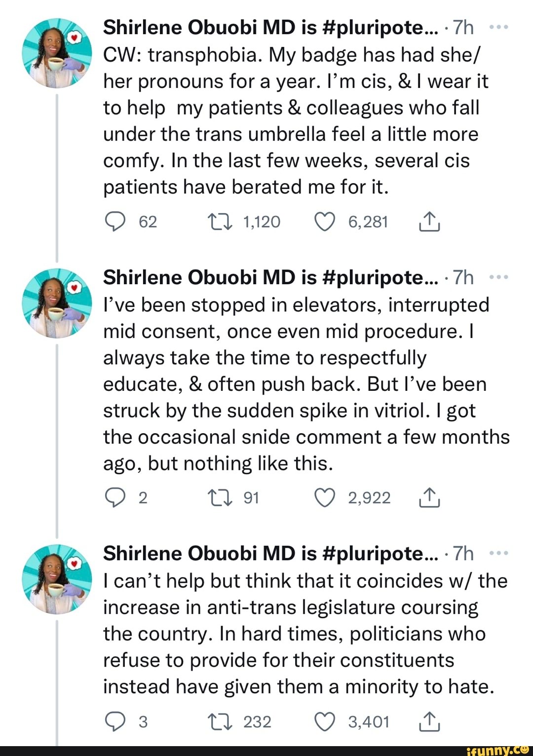
Task: Share the second tweet about vitriol spike
Action: pyautogui.click(x=429, y=497)
